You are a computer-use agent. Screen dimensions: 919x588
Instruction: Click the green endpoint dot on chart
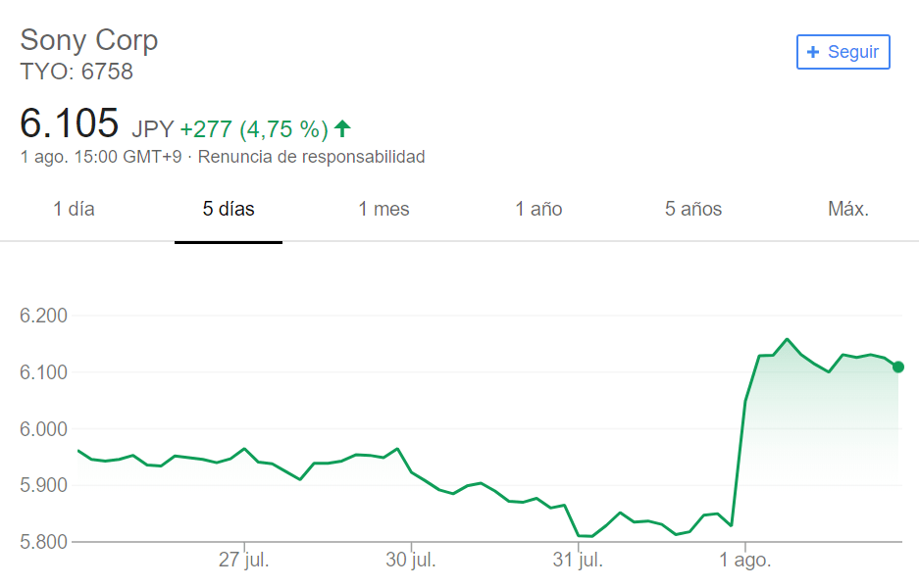[897, 367]
